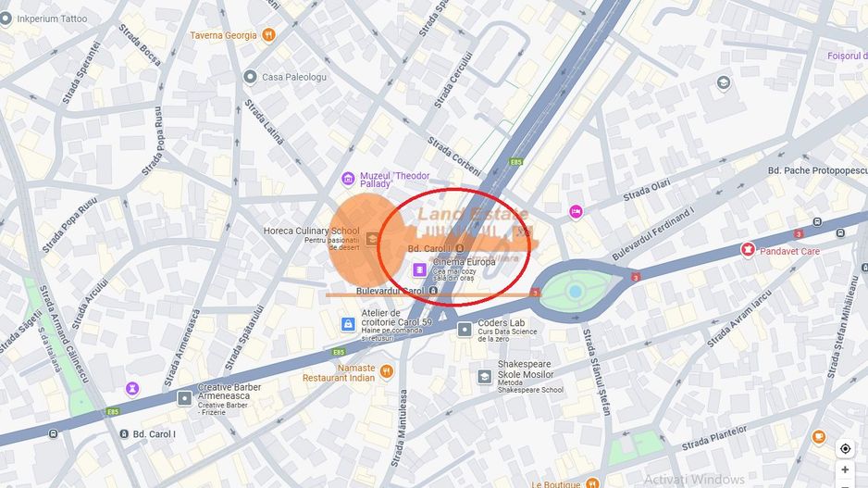
Task: Open the Muzeul Theodor Pallady museum pin
Action: coord(348,179)
